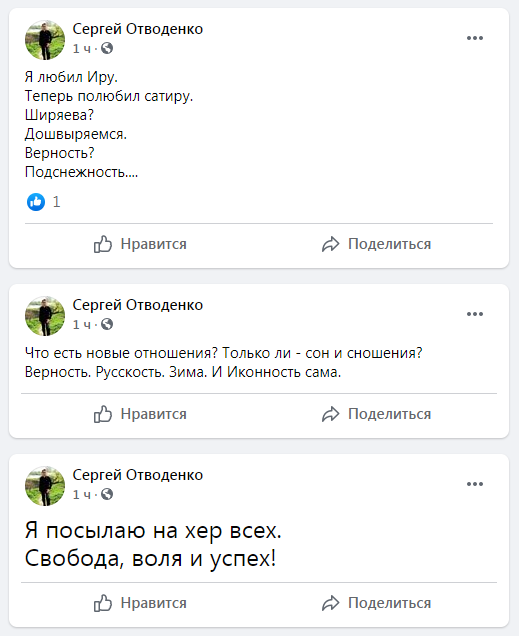
Task: Like the first post with the Нравится button
Action: [140, 244]
